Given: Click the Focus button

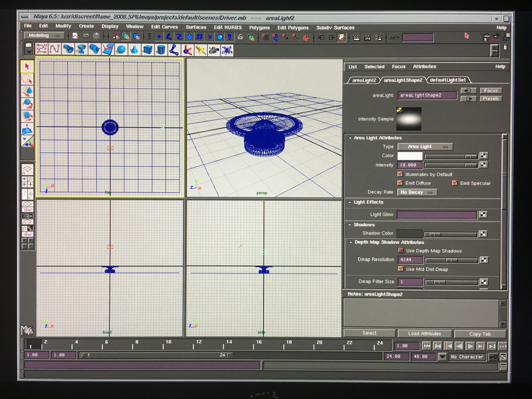Looking at the screenshot, I should (x=491, y=90).
